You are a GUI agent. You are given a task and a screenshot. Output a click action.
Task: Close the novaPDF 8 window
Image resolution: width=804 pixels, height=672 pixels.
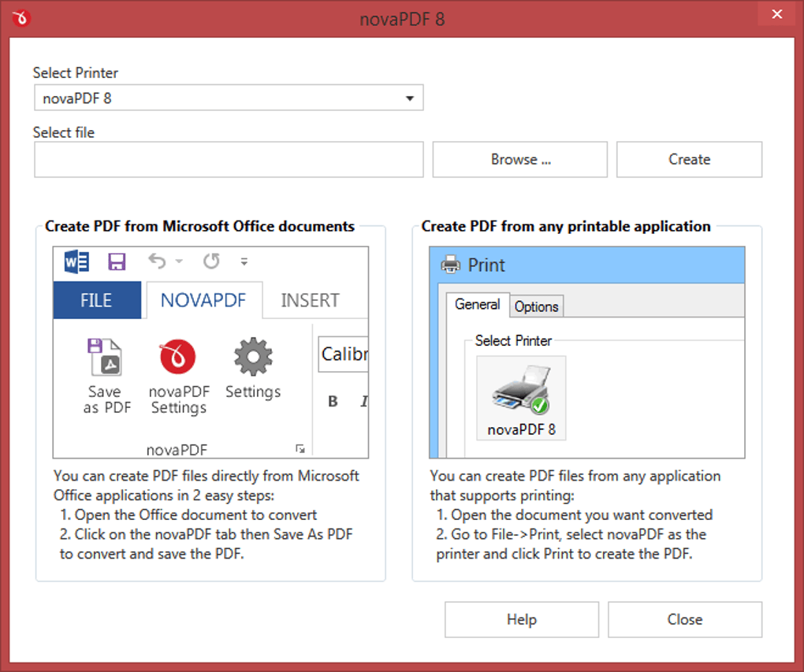coord(777,14)
